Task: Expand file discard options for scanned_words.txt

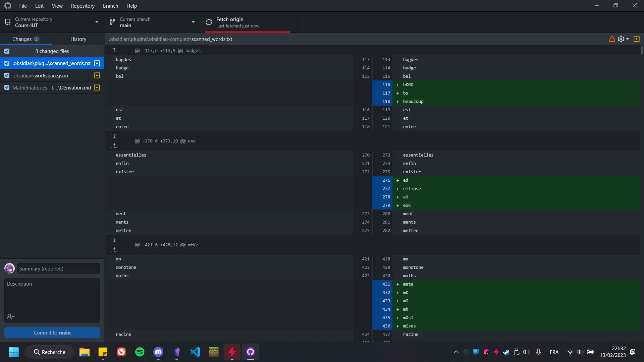Action: (97, 63)
